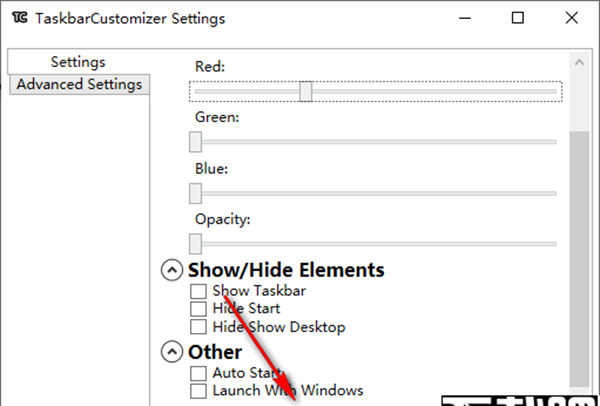
Task: Close the TaskbarCustomizer Settings window
Action: click(x=572, y=18)
